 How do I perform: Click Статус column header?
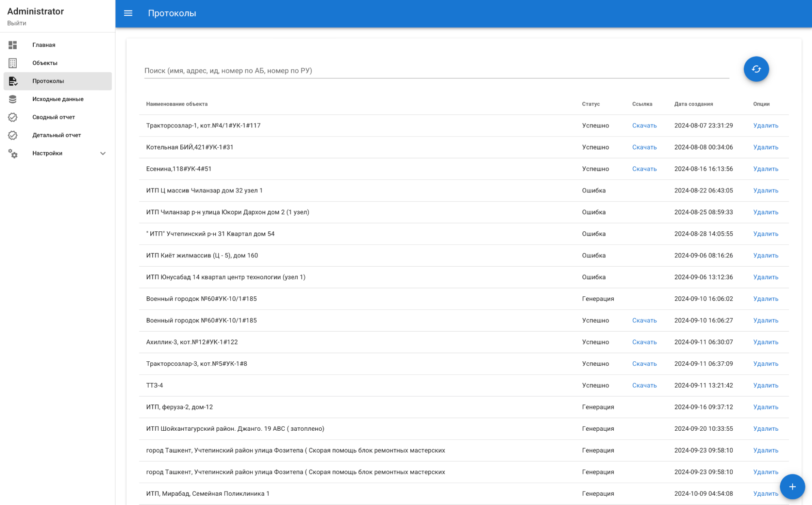pos(591,104)
